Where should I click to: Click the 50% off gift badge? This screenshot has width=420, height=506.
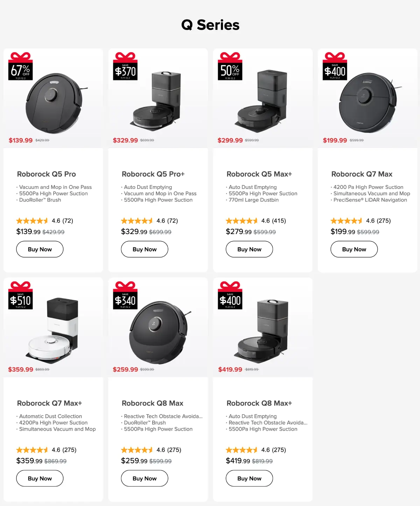click(x=230, y=66)
